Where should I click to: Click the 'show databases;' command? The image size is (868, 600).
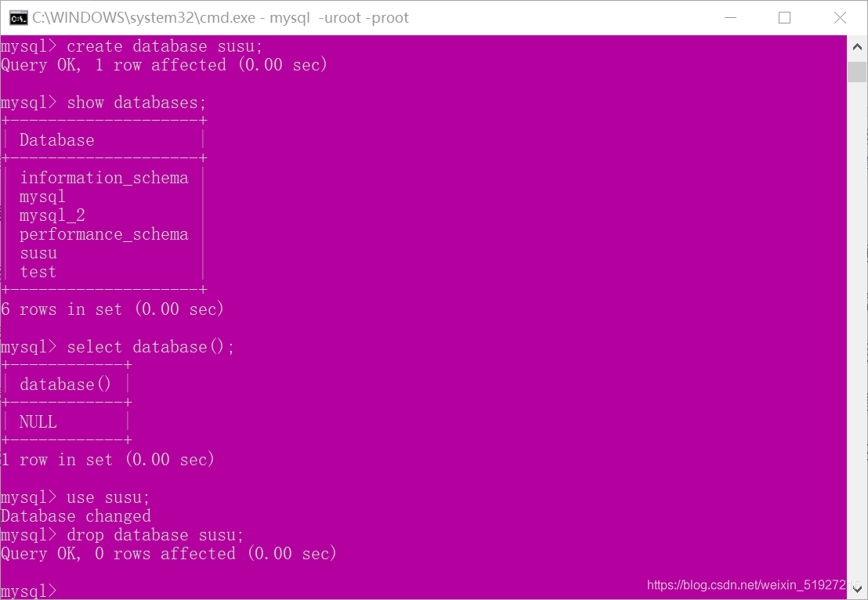136,103
